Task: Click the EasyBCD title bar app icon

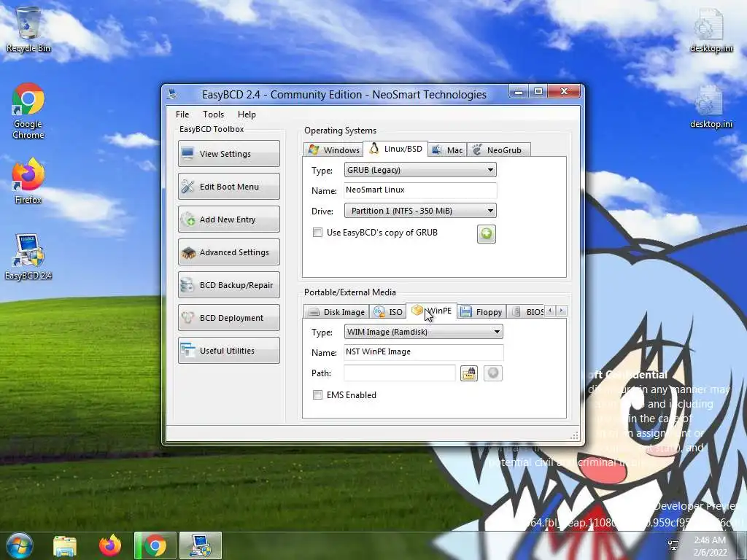Action: click(172, 94)
